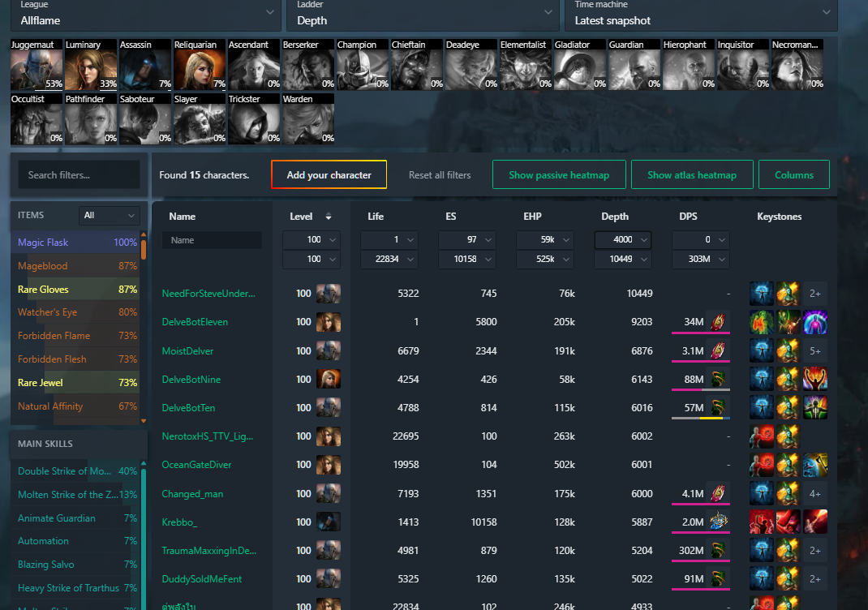Focus the Name filter input
The height and width of the screenshot is (610, 868).
(x=212, y=240)
